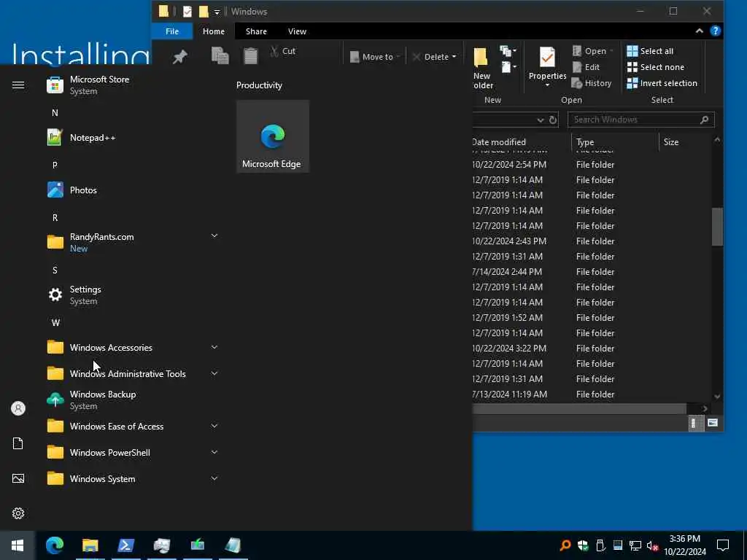Image resolution: width=747 pixels, height=560 pixels.
Task: Click the Copy icon in ribbon
Action: click(x=220, y=55)
